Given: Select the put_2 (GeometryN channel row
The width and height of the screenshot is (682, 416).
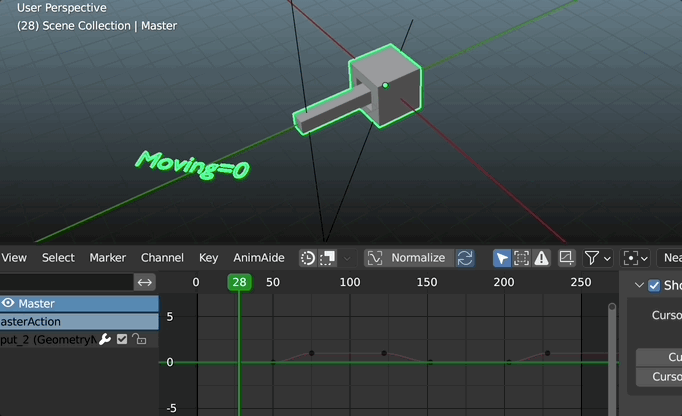Looking at the screenshot, I should [x=79, y=339].
